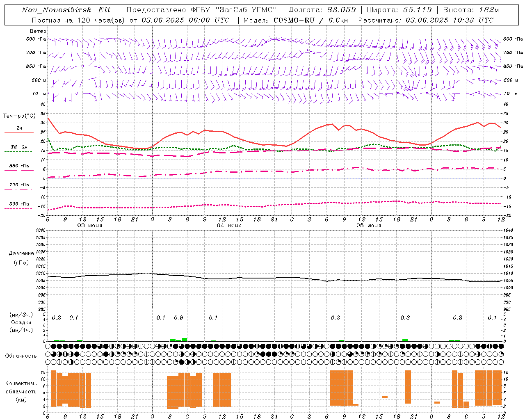Click the '850 гПа' temperature legend entry

(x=19, y=166)
